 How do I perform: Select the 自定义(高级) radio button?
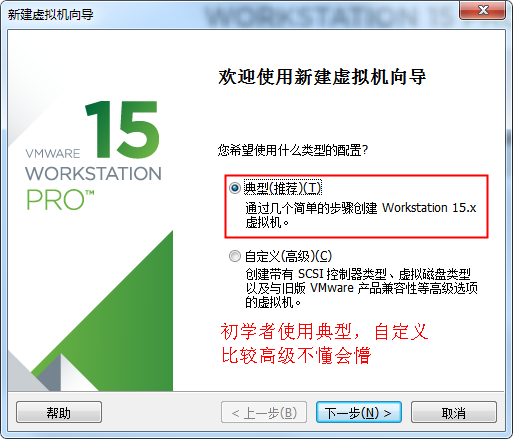click(235, 256)
